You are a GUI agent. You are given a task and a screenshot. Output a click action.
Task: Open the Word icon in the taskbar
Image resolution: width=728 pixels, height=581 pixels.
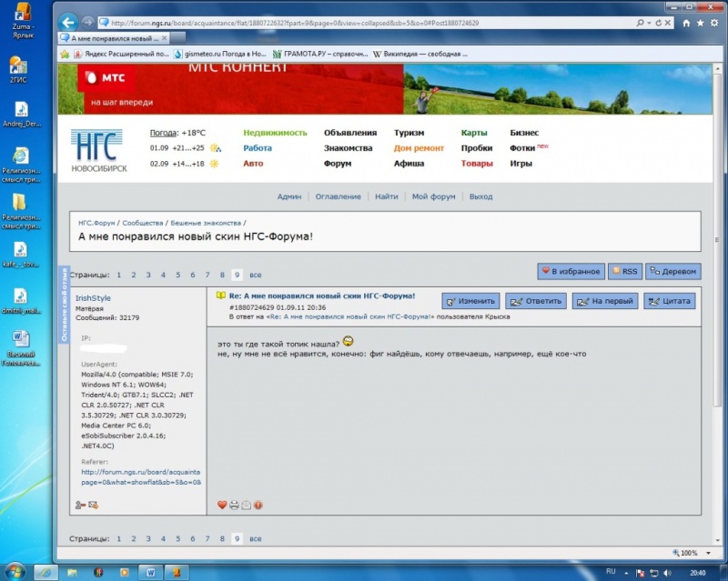click(x=151, y=572)
